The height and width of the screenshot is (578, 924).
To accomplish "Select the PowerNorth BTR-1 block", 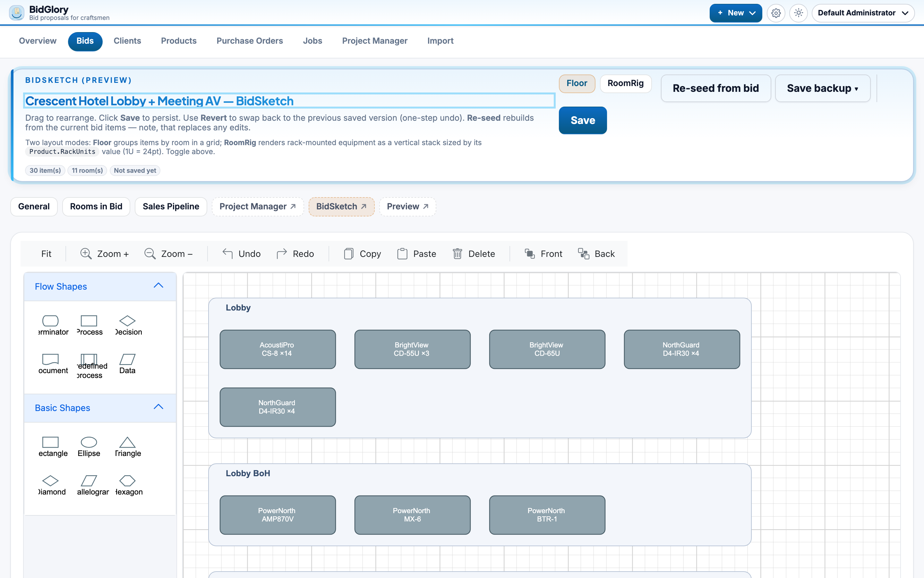I will click(547, 515).
